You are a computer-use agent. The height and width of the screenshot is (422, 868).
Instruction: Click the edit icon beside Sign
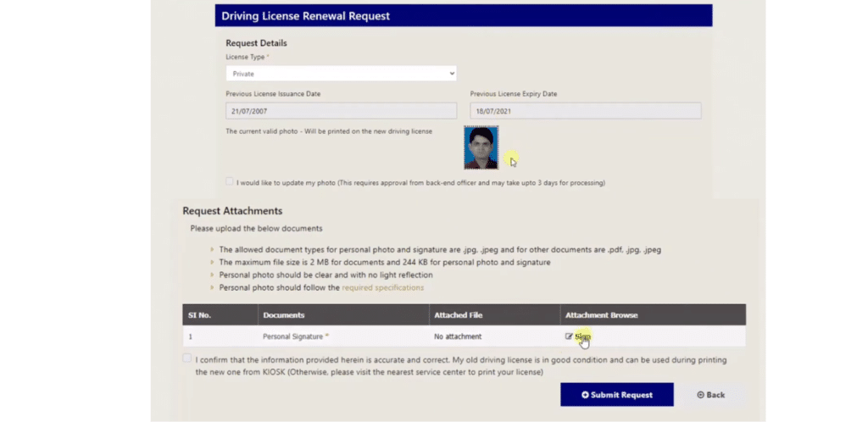click(x=569, y=336)
